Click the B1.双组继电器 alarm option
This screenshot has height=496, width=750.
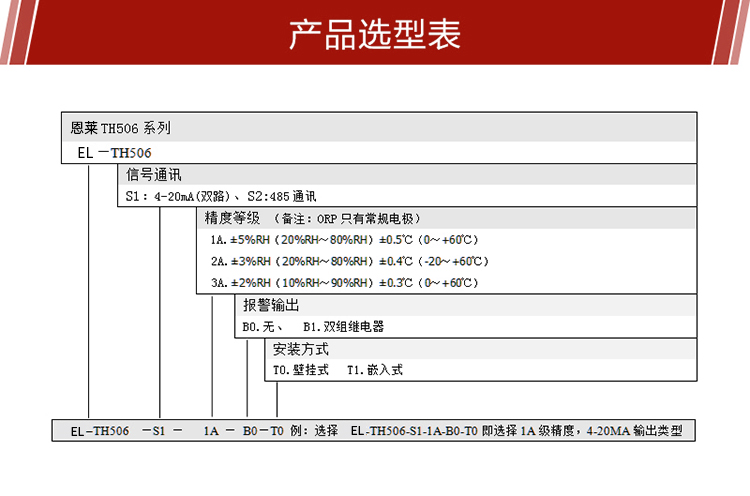[343, 327]
